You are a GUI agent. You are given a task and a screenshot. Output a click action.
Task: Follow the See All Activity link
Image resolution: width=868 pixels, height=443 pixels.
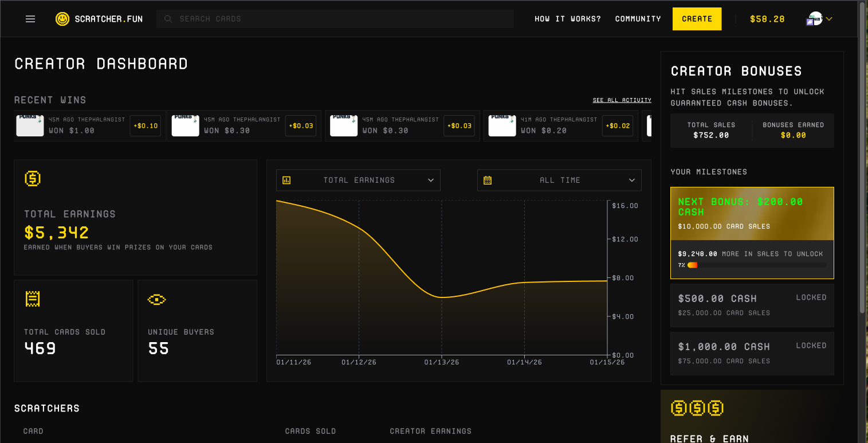tap(622, 100)
